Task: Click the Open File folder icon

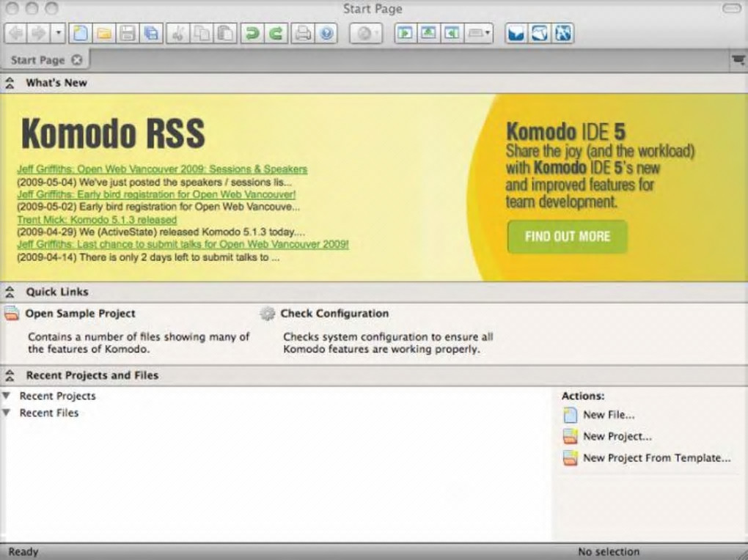Action: [104, 34]
